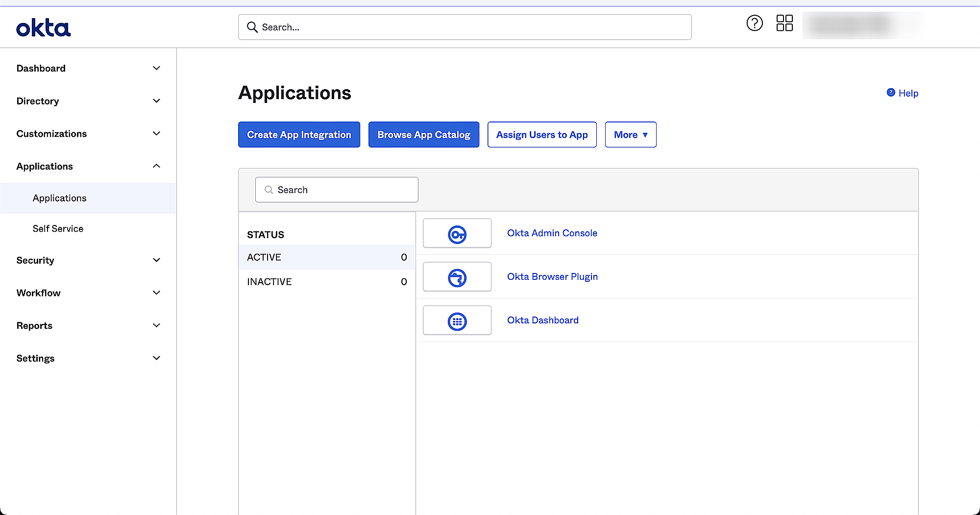Click the blue Help icon beside Help
The height and width of the screenshot is (515, 980).
click(891, 93)
